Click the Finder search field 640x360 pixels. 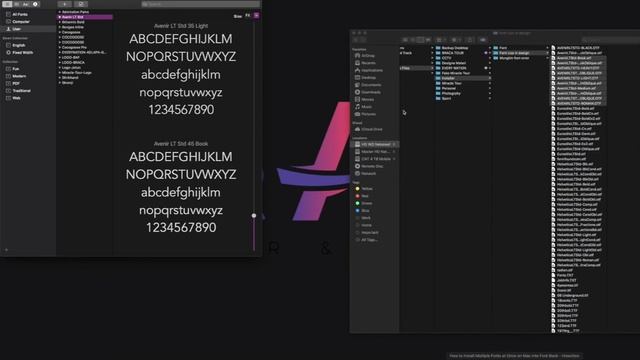click(611, 40)
